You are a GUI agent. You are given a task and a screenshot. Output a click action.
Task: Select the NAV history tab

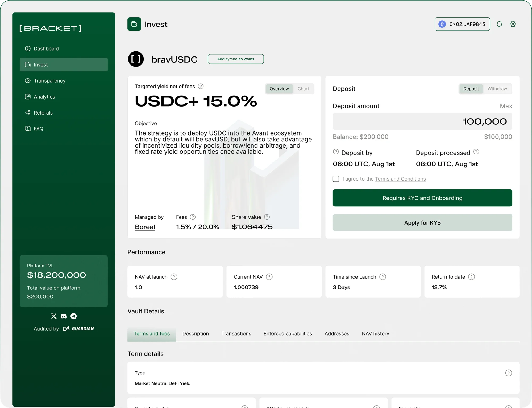375,333
